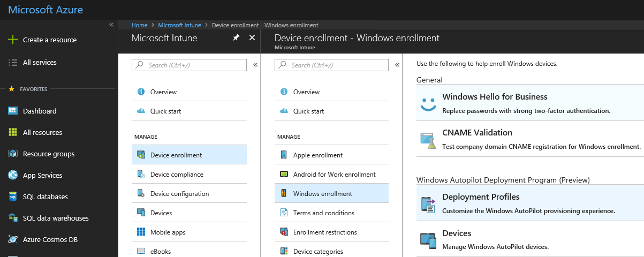Viewport: 644px width, 257px height.
Task: Click the Windows Hello smiley icon
Action: pyautogui.click(x=428, y=104)
